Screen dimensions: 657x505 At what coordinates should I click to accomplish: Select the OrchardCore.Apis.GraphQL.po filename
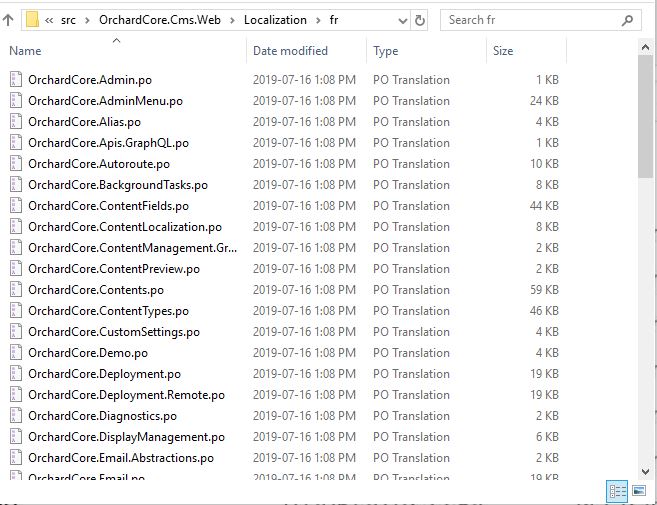pyautogui.click(x=109, y=142)
